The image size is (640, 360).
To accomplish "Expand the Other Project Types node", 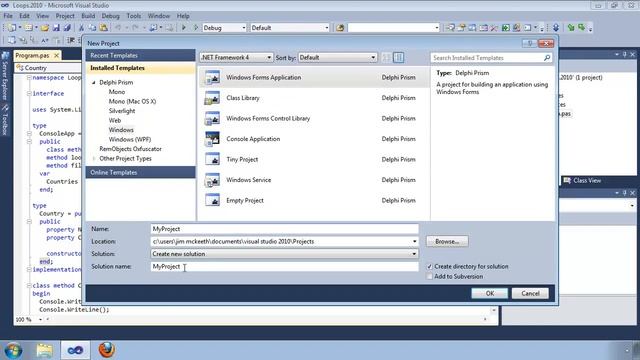I will pos(93,159).
